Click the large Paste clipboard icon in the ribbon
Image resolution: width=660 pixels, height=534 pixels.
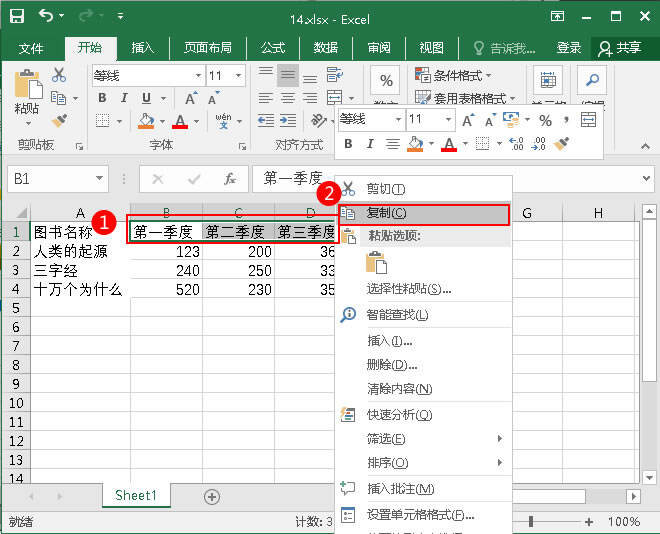(x=27, y=86)
